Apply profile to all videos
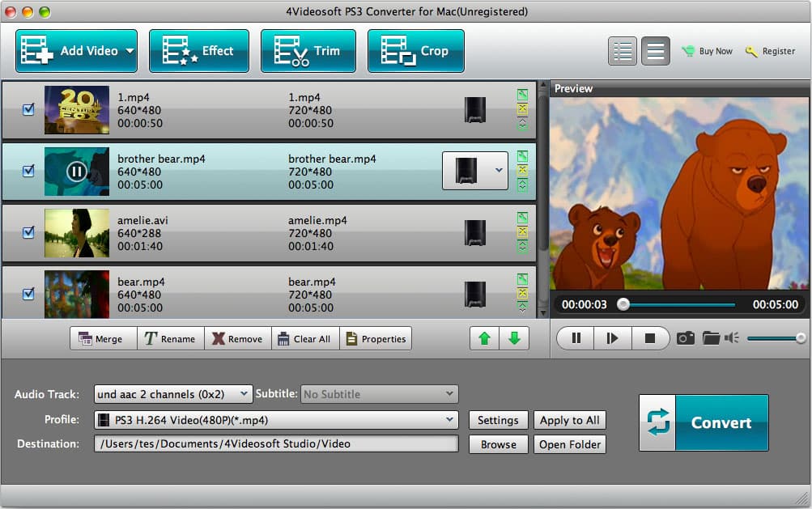 coord(570,420)
